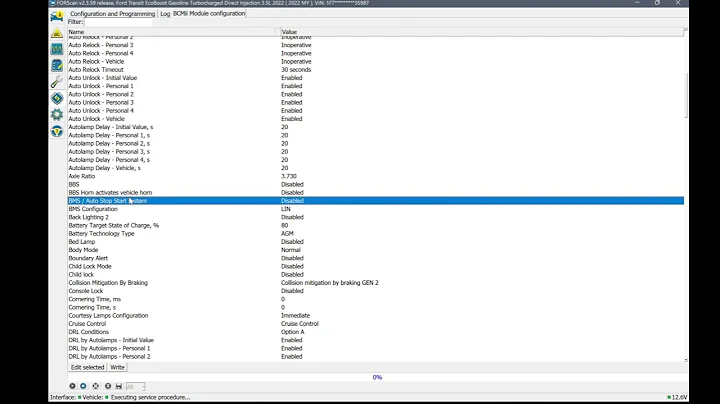The image size is (720, 404).
Task: Switch to the Log tab
Action: [x=165, y=14]
